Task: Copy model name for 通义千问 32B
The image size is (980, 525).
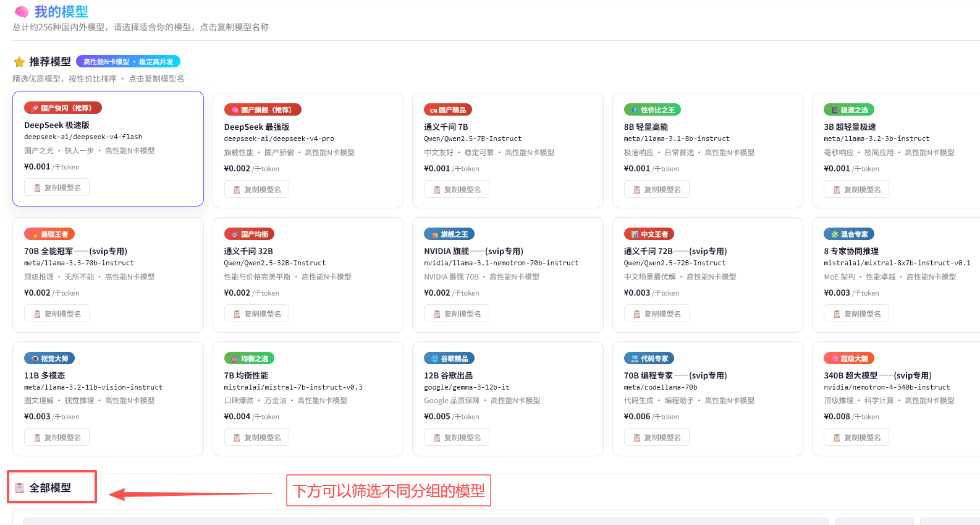Action: 256,314
